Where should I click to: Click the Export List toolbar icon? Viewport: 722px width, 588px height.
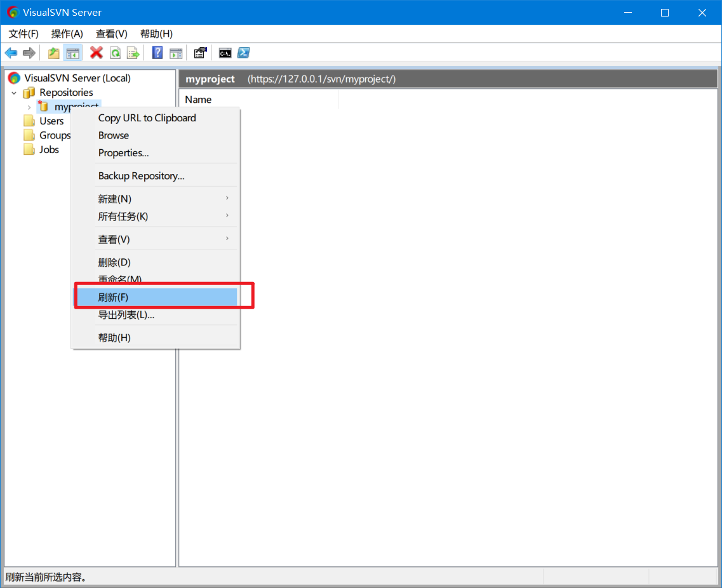pyautogui.click(x=133, y=53)
